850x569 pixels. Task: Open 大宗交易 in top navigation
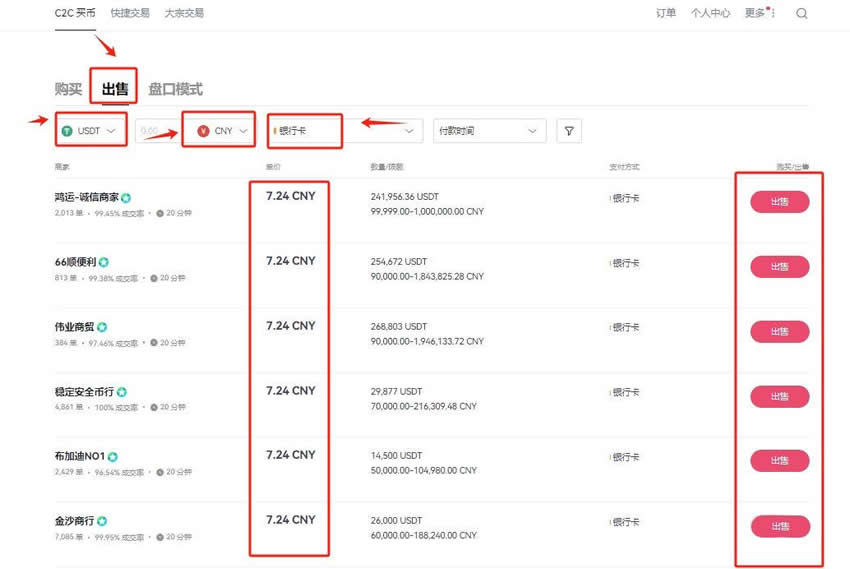[x=184, y=13]
